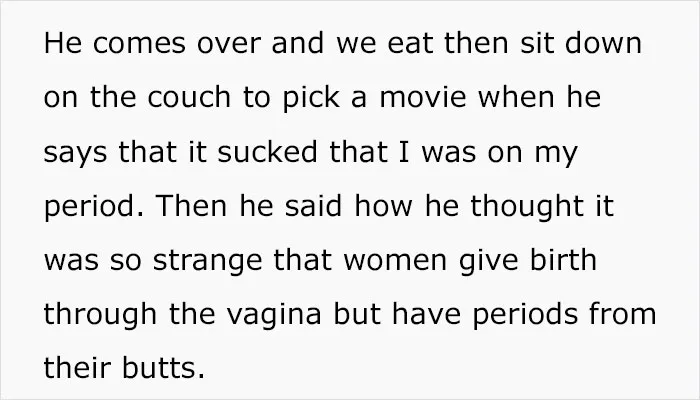Click the word "period." starting fourth line
Viewport: 700px width, 400px height.
point(94,208)
